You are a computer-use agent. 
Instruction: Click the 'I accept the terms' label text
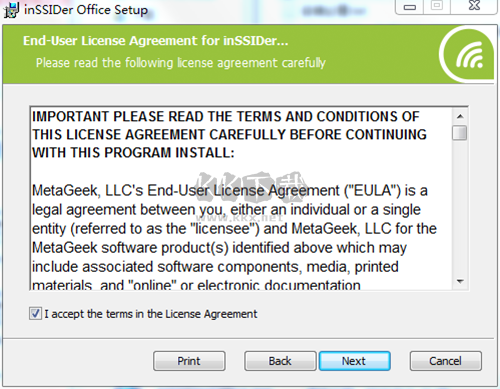(x=151, y=314)
